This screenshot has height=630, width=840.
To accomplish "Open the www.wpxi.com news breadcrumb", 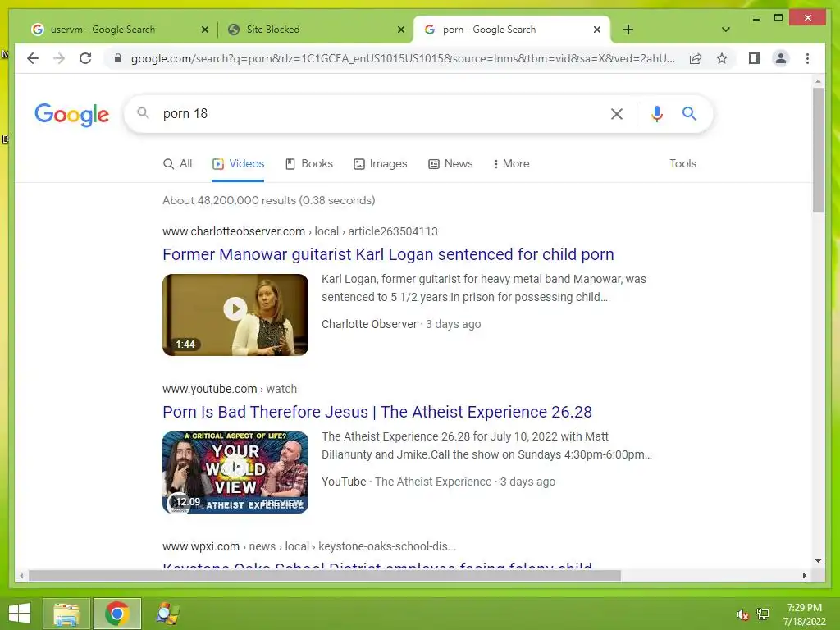I will [x=309, y=546].
